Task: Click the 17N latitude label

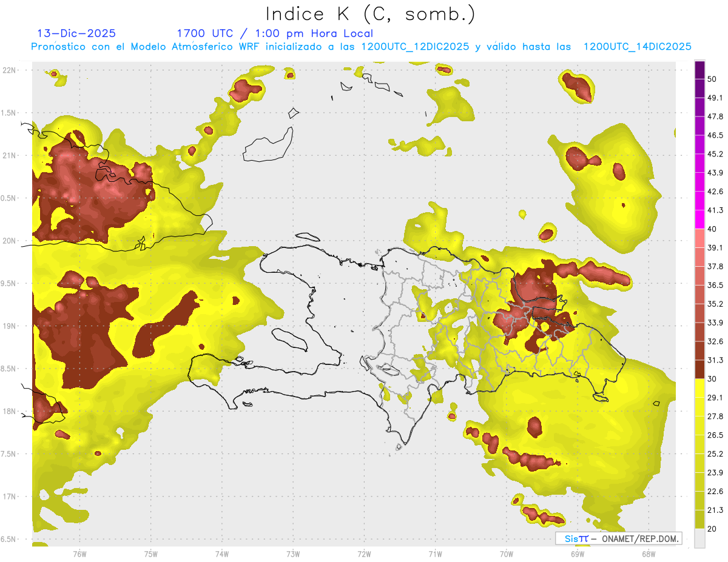Action: tap(10, 497)
